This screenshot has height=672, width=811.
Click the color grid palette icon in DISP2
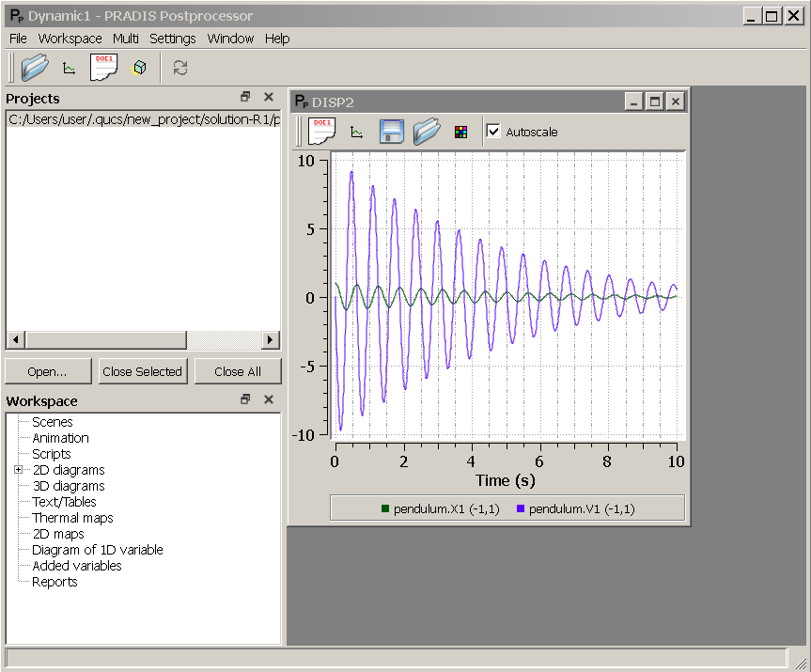pyautogui.click(x=460, y=132)
